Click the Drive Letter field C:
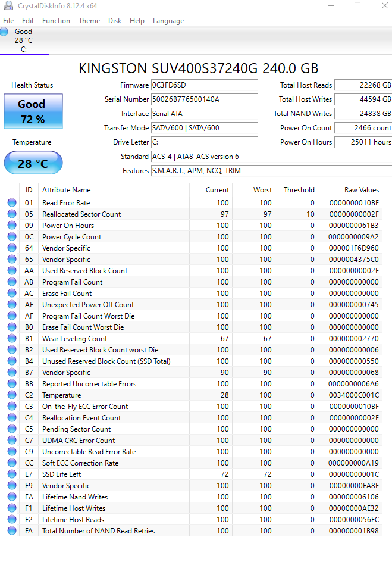 click(204, 142)
